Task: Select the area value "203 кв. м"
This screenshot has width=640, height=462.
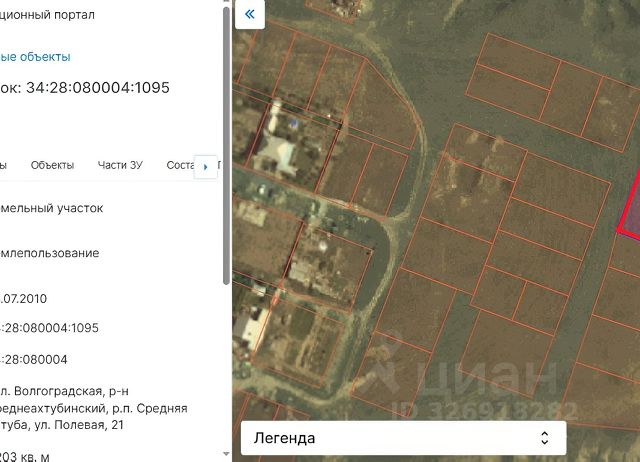Action: 24,457
